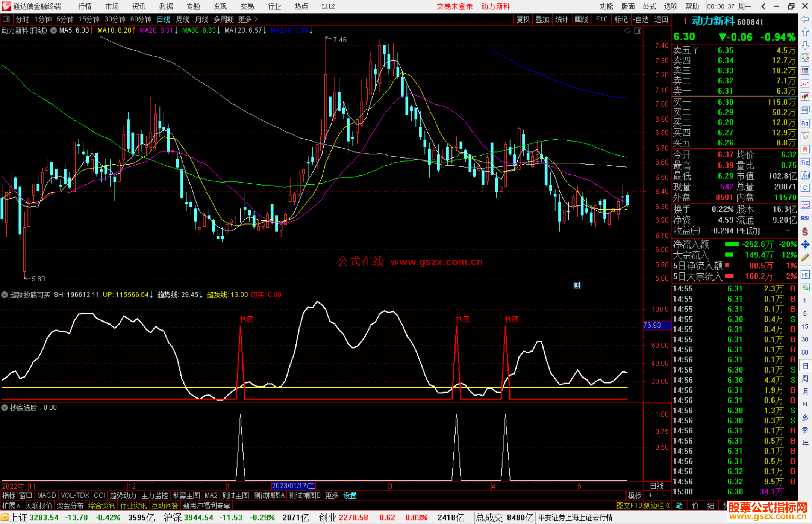Click the 2023/01/17 date marker on timeline

(293, 486)
